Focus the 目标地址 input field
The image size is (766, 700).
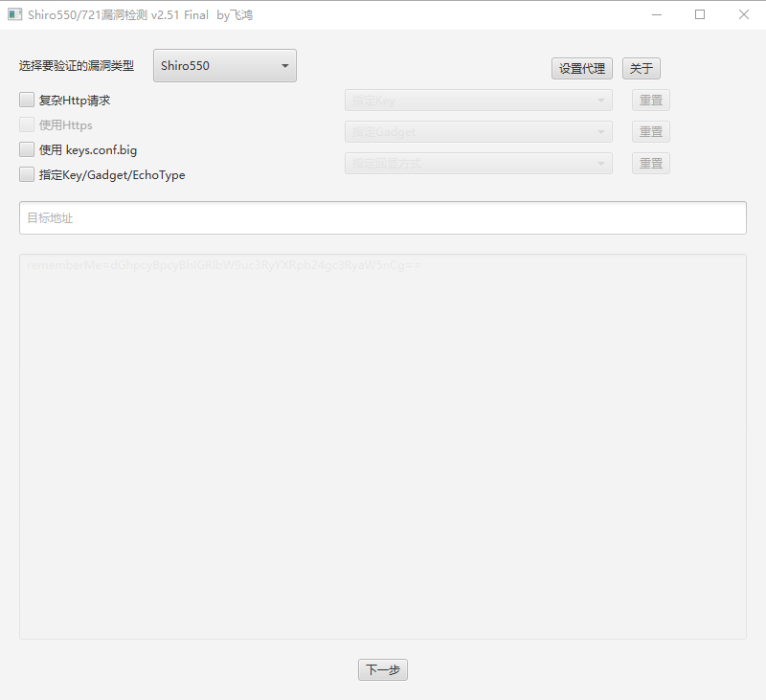coord(383,218)
